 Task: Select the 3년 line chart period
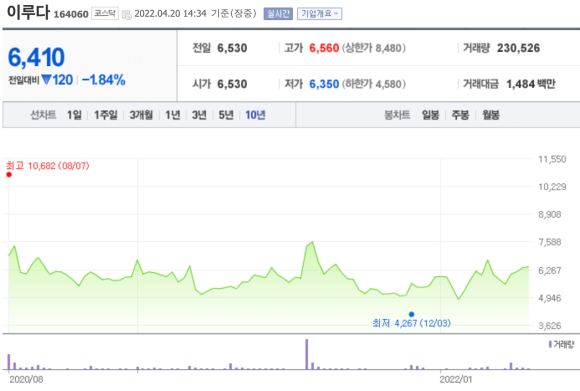coord(199,115)
